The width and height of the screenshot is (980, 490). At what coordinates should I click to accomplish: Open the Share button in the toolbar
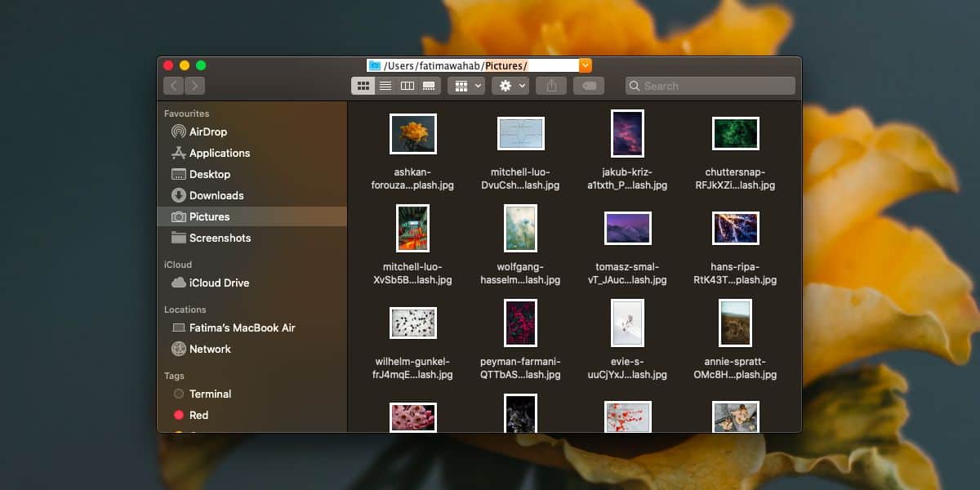click(x=550, y=85)
